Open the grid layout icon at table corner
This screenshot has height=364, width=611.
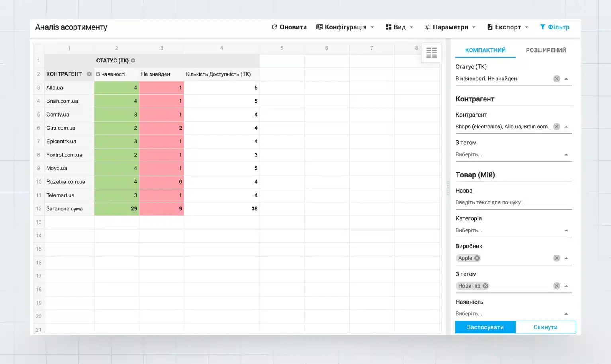(x=431, y=53)
